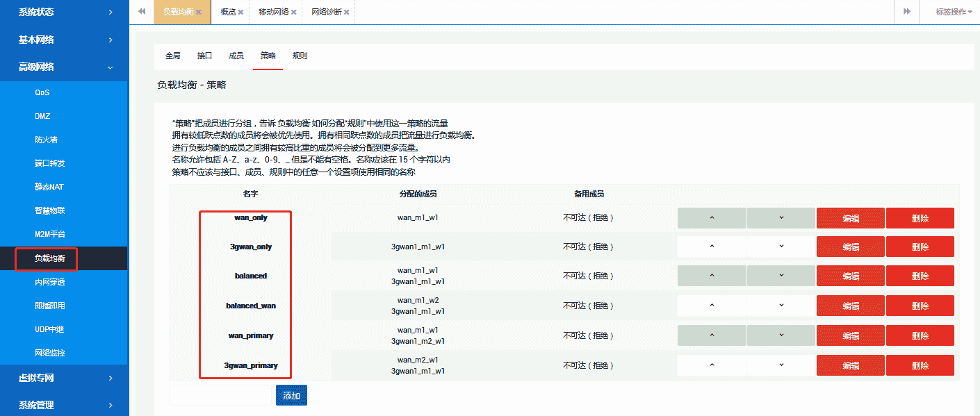Collapse the 高级网络 sidebar section

[64, 67]
